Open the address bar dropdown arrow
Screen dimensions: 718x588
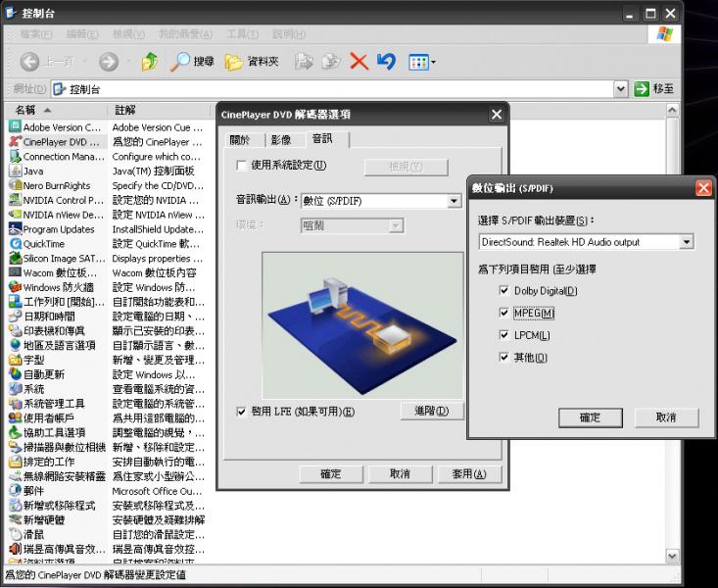click(x=621, y=89)
